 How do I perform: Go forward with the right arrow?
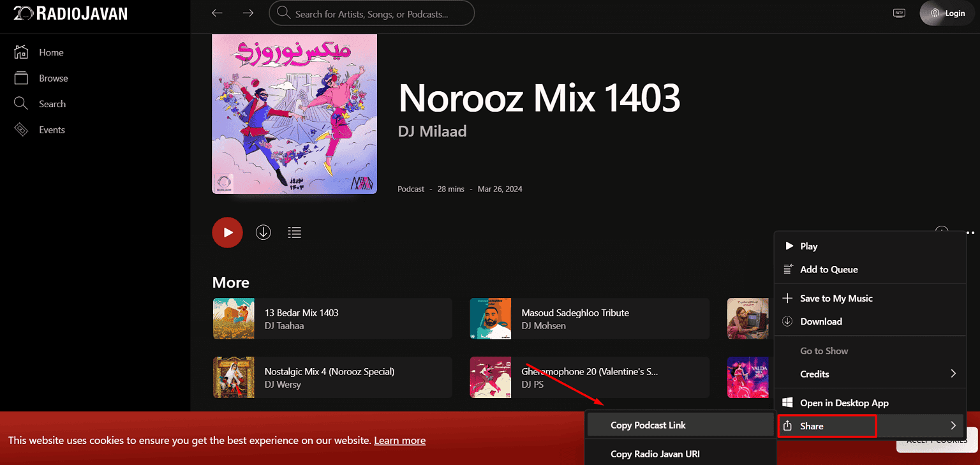pyautogui.click(x=248, y=13)
